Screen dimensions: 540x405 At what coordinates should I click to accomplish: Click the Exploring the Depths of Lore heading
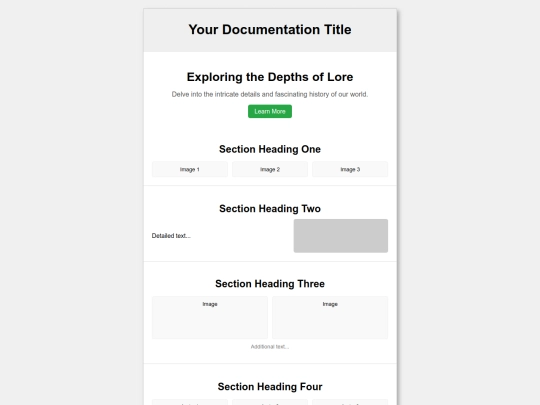click(270, 77)
